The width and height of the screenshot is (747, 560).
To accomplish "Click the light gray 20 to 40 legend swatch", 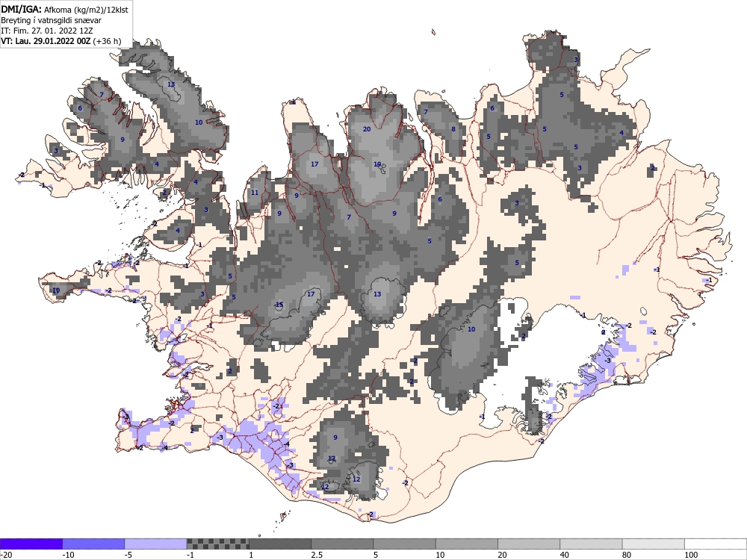I will (x=529, y=544).
